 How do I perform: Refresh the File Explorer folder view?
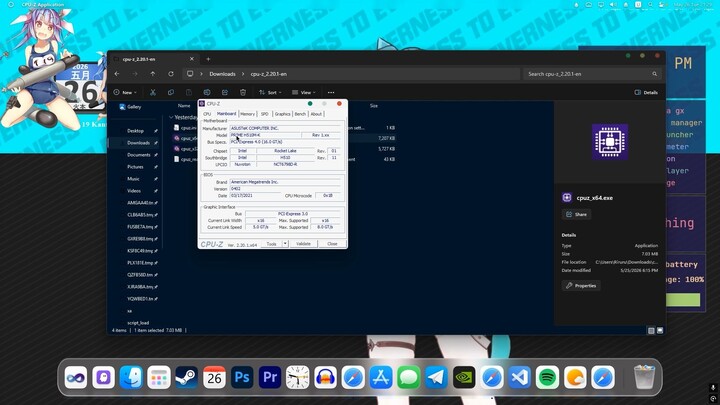(171, 74)
